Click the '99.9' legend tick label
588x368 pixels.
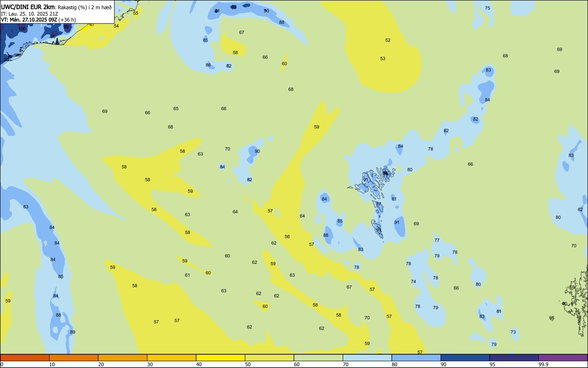pyautogui.click(x=543, y=364)
